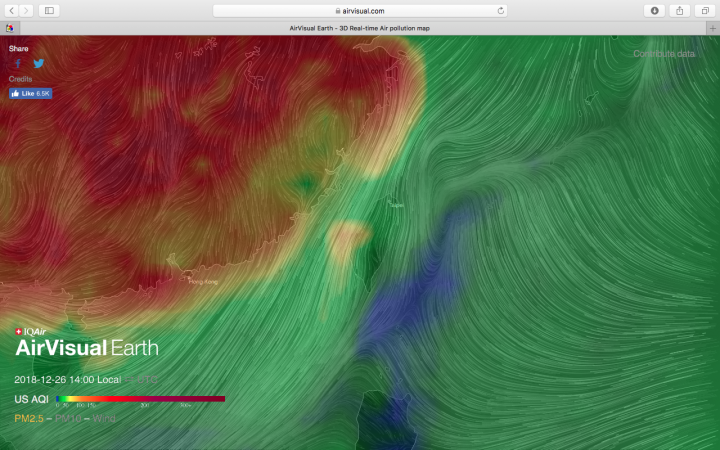The image size is (720, 450).
Task: Show all tabs overview
Action: [x=705, y=11]
